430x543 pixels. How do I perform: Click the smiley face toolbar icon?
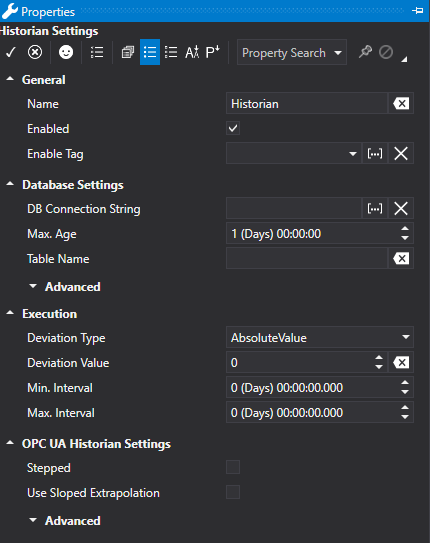pyautogui.click(x=66, y=52)
